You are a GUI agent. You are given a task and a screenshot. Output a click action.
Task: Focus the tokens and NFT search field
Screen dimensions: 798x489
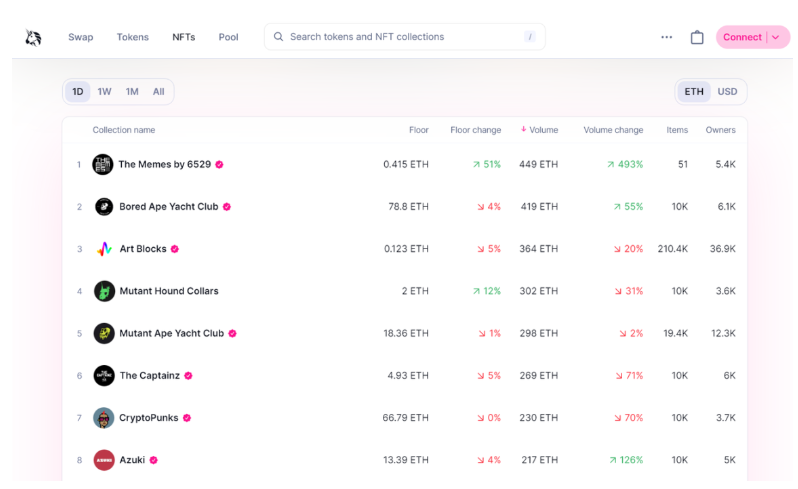pos(405,37)
